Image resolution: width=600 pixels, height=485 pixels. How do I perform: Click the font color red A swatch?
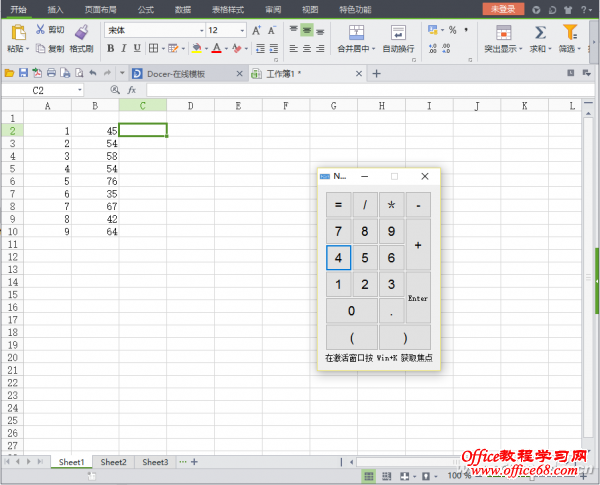(x=216, y=48)
